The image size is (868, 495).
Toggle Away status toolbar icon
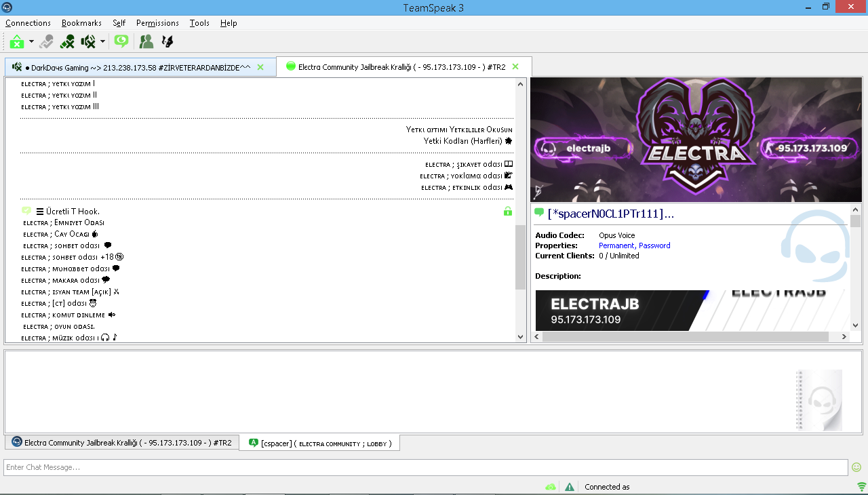click(17, 41)
